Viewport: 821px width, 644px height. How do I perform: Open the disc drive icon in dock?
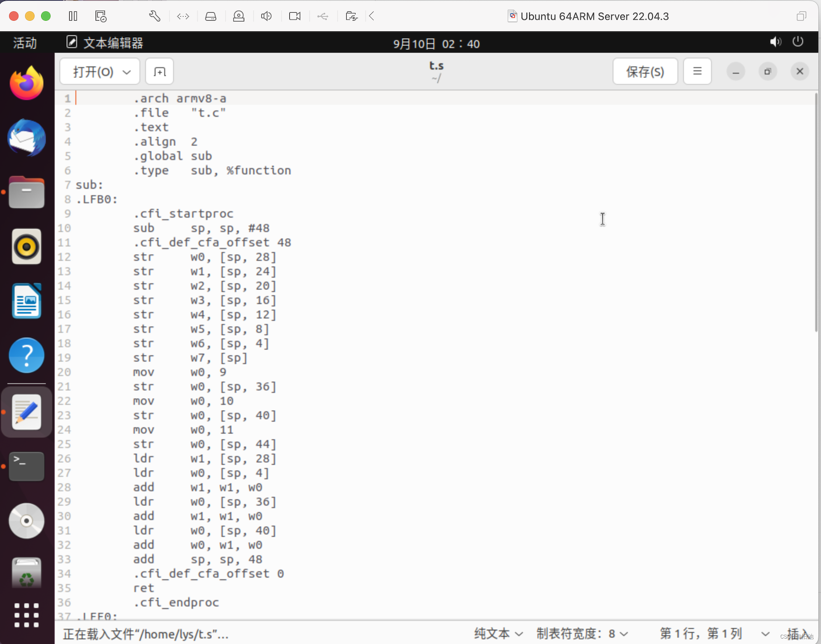click(26, 520)
